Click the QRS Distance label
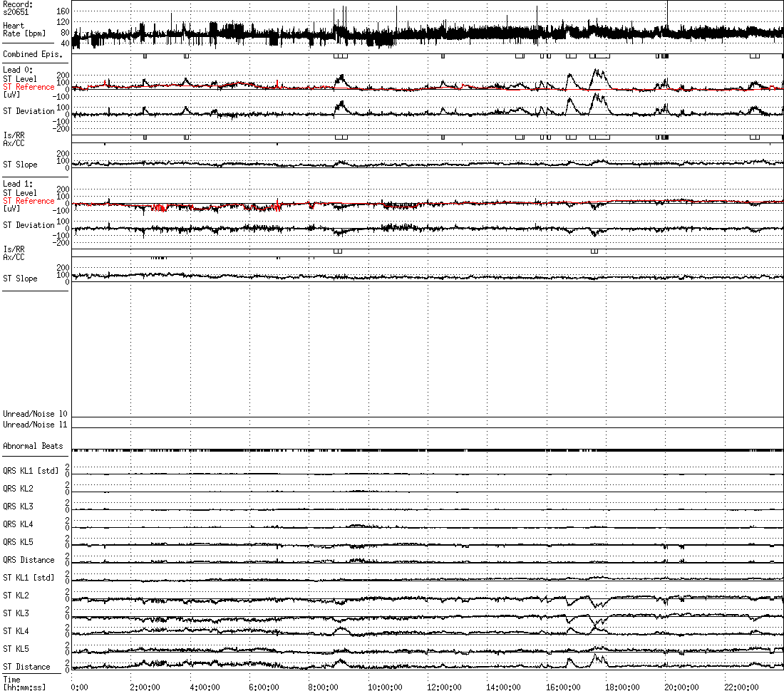 (x=29, y=560)
